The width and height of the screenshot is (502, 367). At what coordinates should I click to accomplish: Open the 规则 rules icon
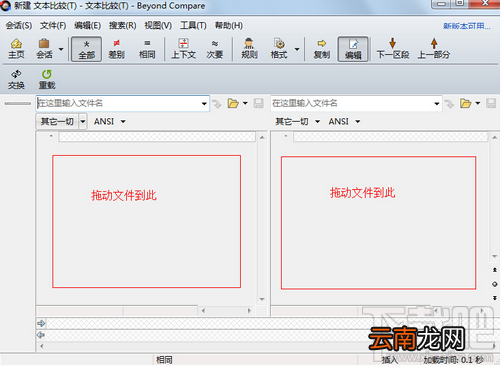click(x=249, y=49)
